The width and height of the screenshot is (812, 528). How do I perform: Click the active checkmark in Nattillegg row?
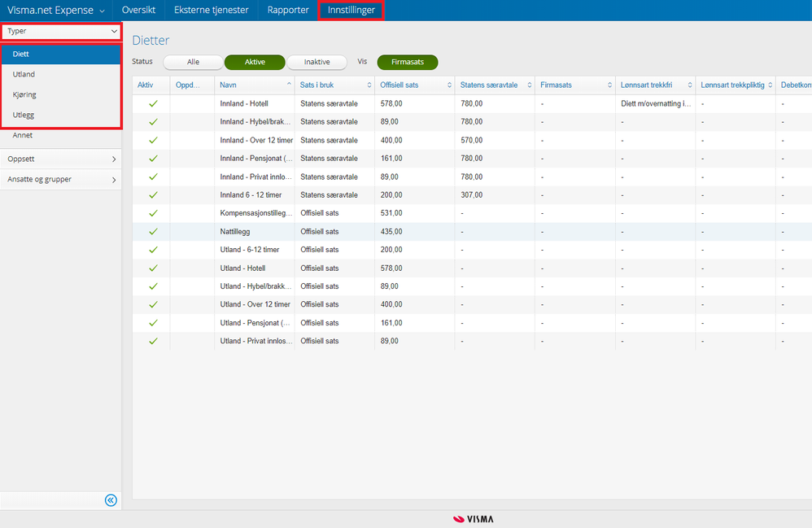click(x=153, y=231)
